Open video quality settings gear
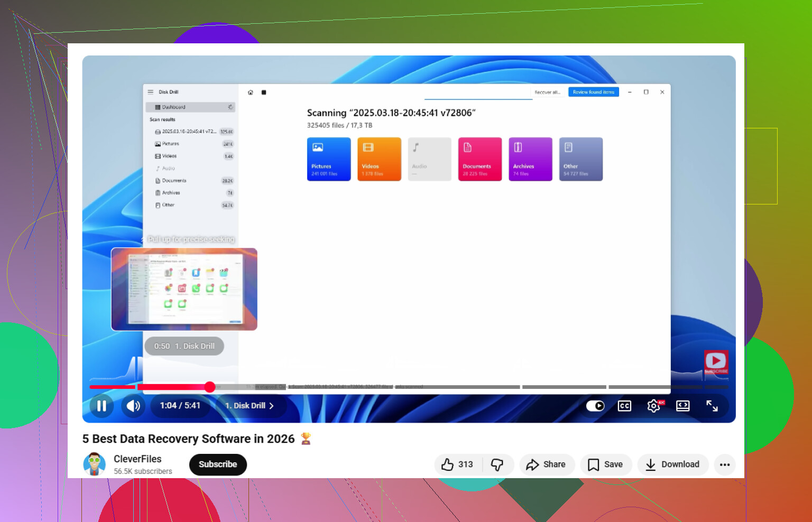This screenshot has height=522, width=812. [x=654, y=406]
